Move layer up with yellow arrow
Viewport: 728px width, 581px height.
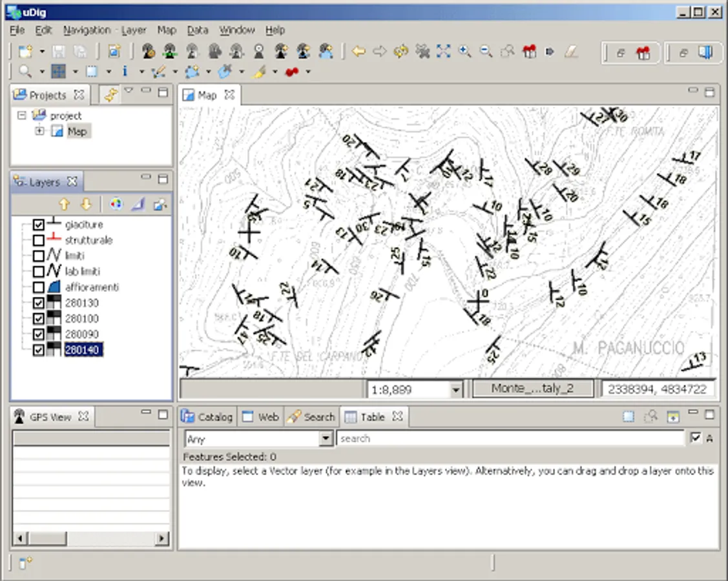pyautogui.click(x=64, y=205)
